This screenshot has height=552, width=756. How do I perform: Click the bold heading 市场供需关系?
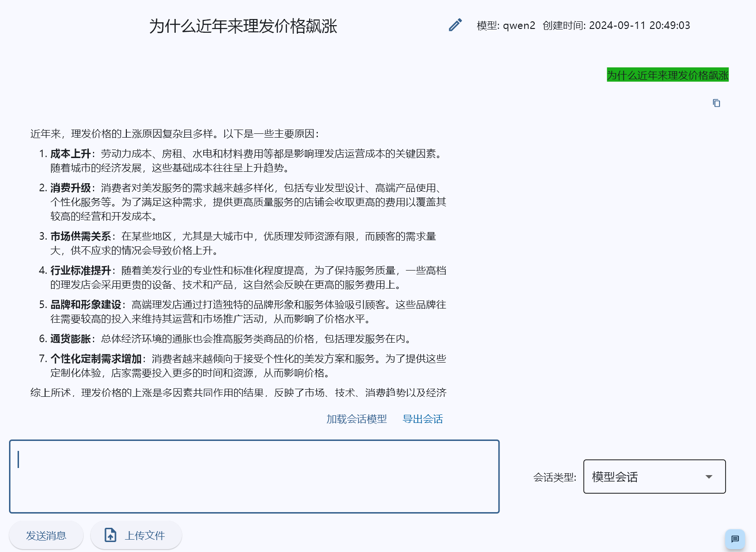(81, 236)
